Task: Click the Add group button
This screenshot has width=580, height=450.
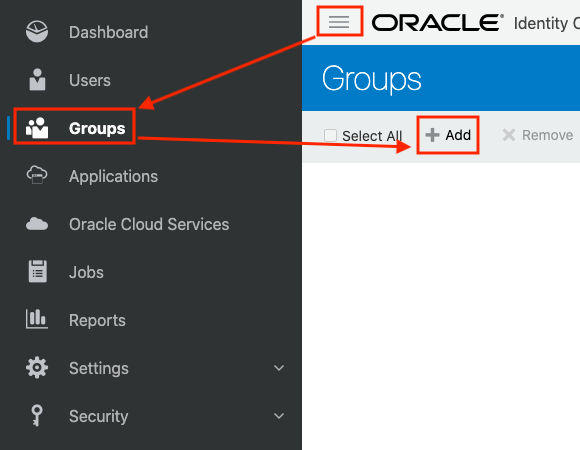Action: pos(448,135)
